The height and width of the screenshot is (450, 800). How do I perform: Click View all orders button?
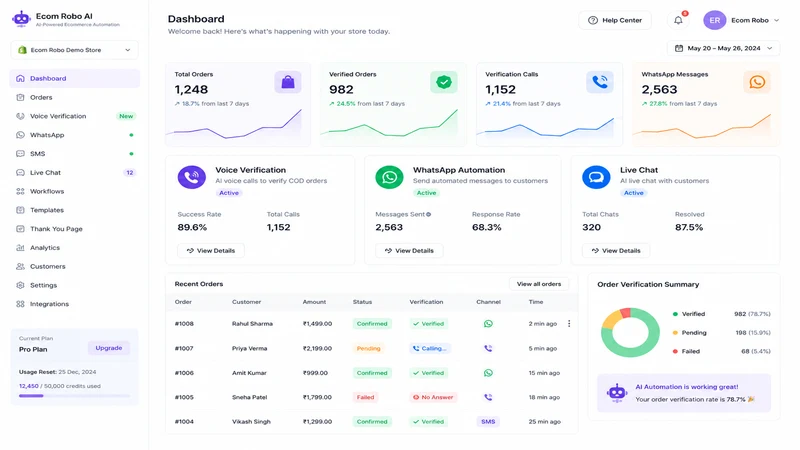click(x=539, y=284)
